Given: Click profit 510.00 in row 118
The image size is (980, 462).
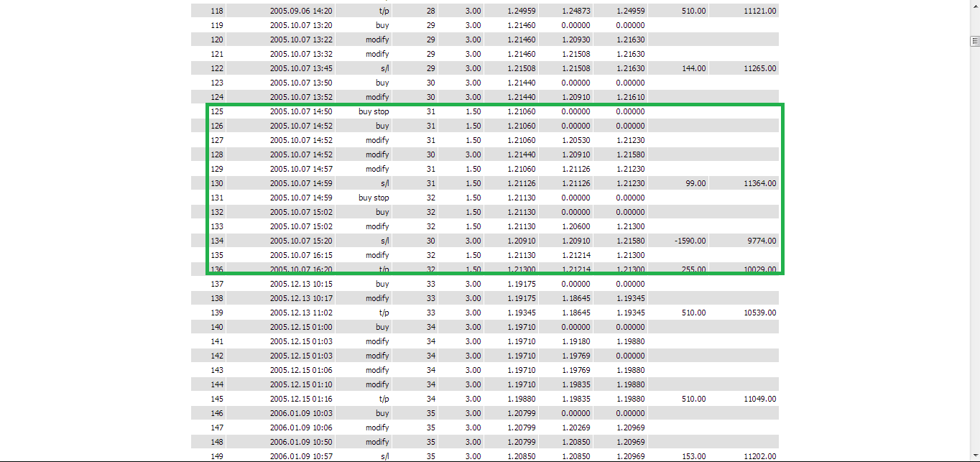Looking at the screenshot, I should (x=694, y=11).
